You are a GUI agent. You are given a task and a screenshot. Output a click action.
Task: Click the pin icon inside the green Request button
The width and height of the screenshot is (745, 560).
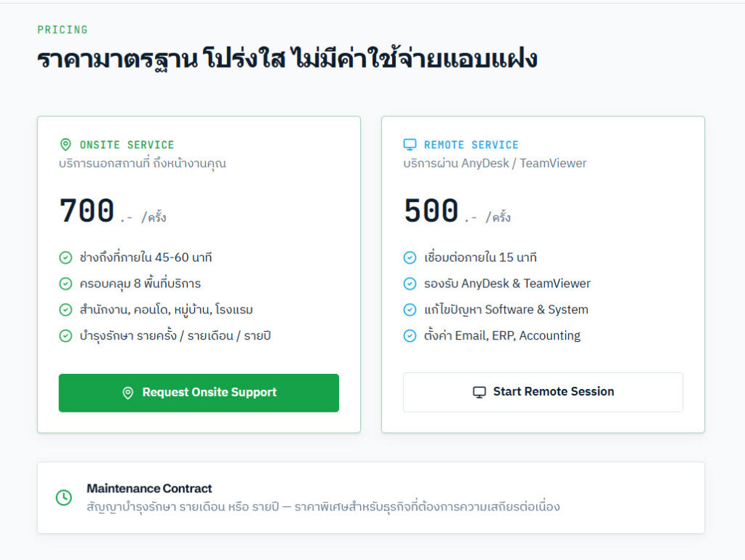[x=128, y=393]
